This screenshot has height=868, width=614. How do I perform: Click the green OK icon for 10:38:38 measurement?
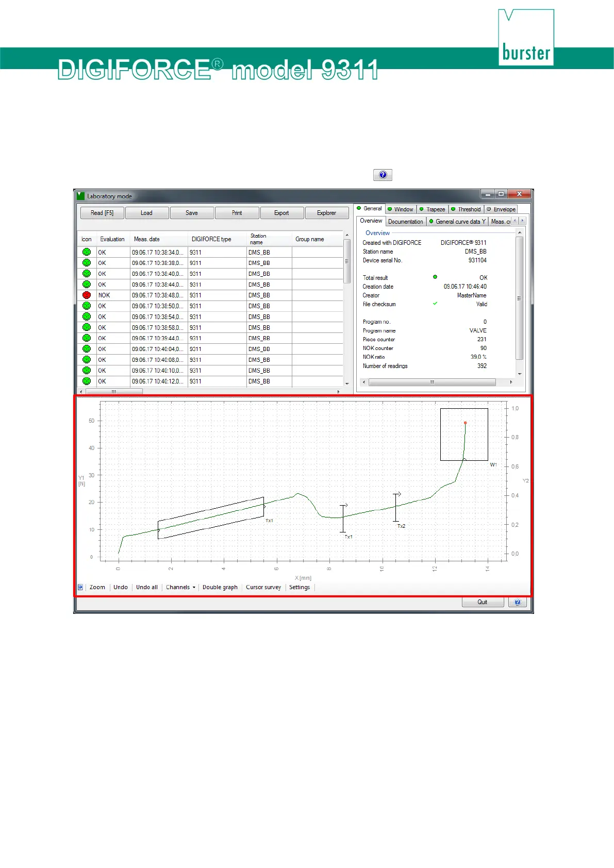tap(87, 263)
